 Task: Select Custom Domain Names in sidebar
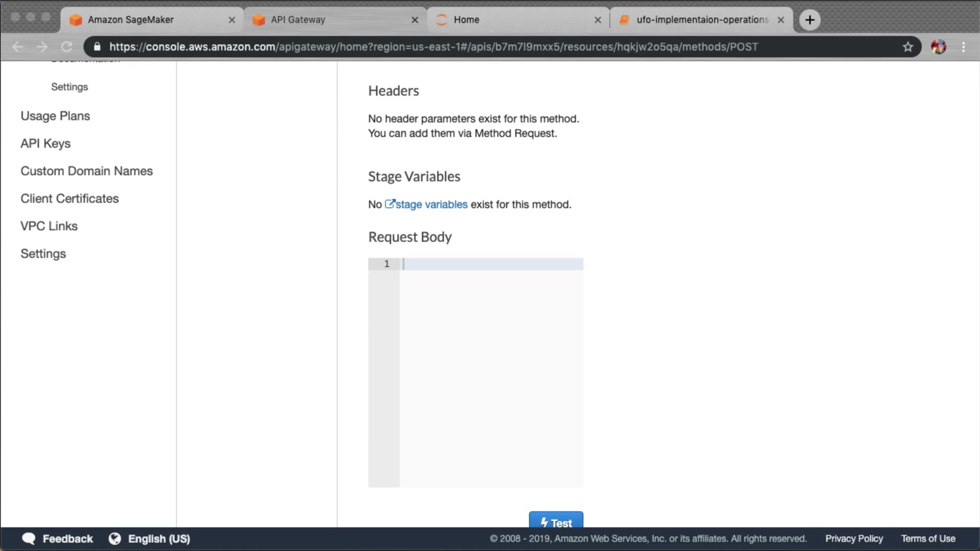coord(86,171)
